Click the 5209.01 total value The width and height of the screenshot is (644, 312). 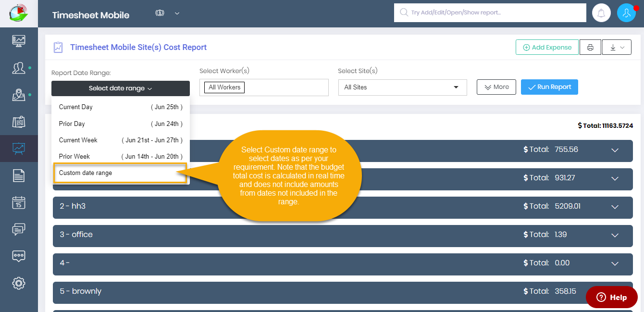point(567,206)
